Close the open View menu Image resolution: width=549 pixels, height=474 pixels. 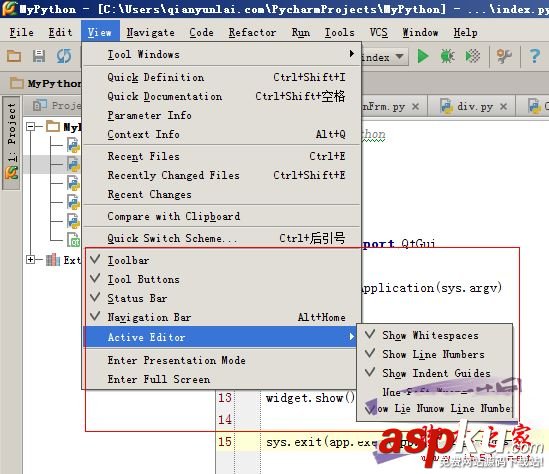100,32
